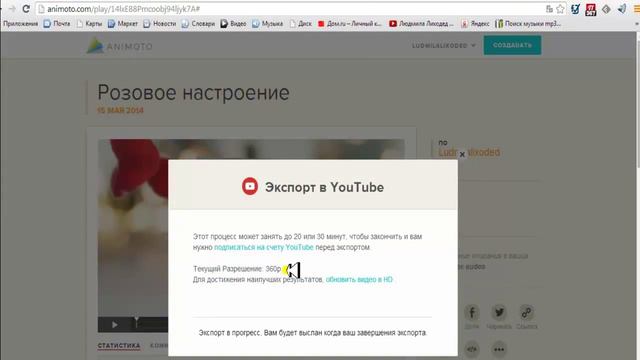
Task: Open the Карты bookmark
Action: click(89, 24)
